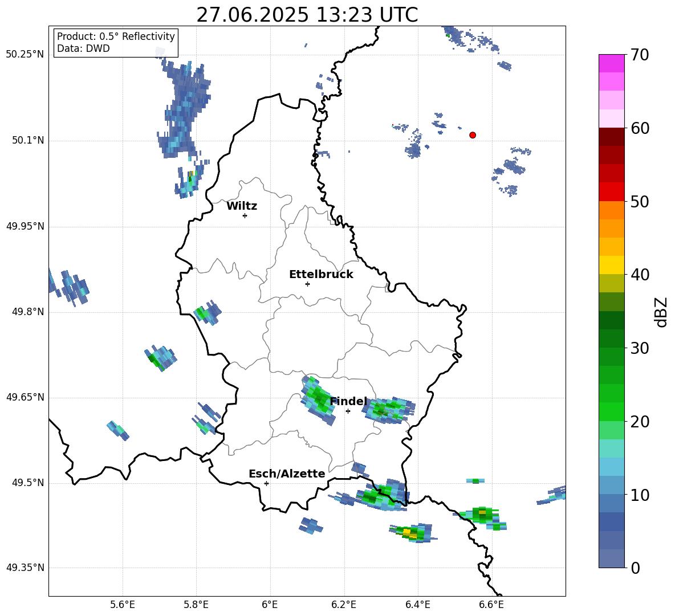Screen dimensions: 675x616
Task: Click the 70 value on the colorbar
Action: tap(639, 55)
